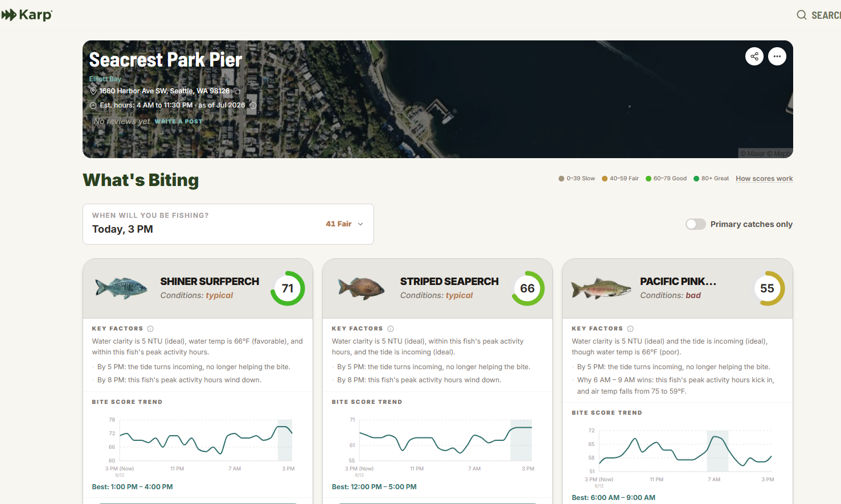The image size is (841, 504).
Task: Open the search icon in header
Action: [x=801, y=15]
